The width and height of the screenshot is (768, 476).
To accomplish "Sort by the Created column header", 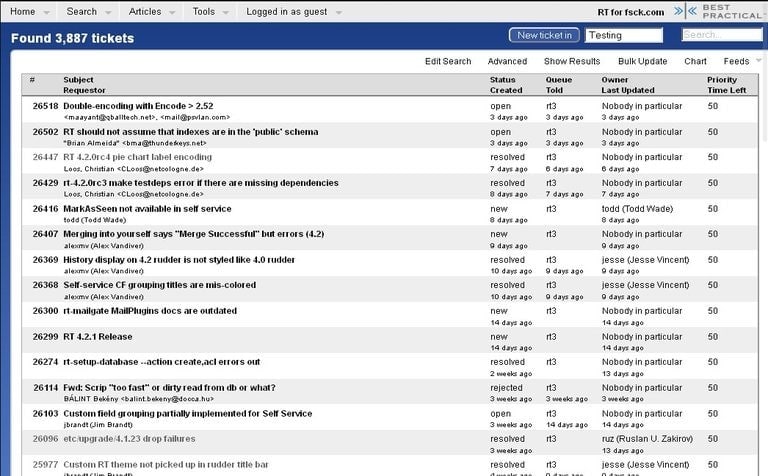I will pyautogui.click(x=506, y=90).
